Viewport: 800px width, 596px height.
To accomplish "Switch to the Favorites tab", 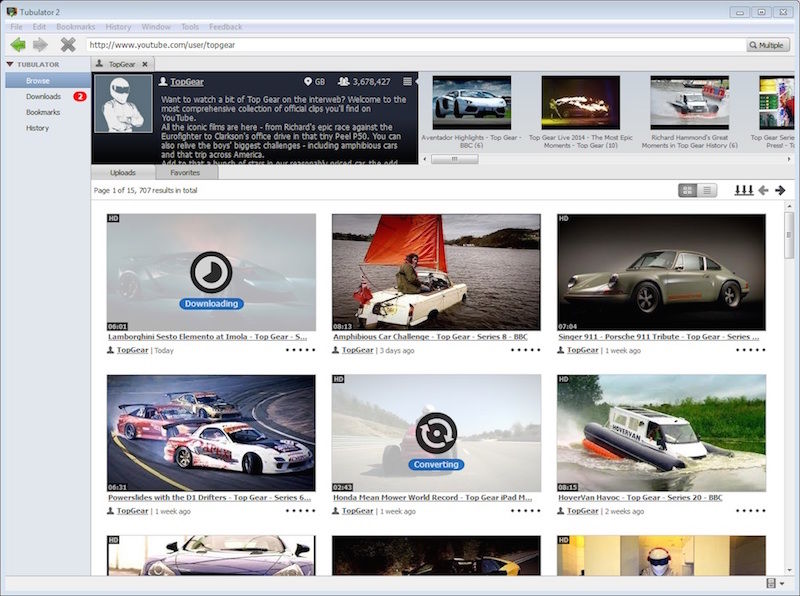I will tap(185, 172).
